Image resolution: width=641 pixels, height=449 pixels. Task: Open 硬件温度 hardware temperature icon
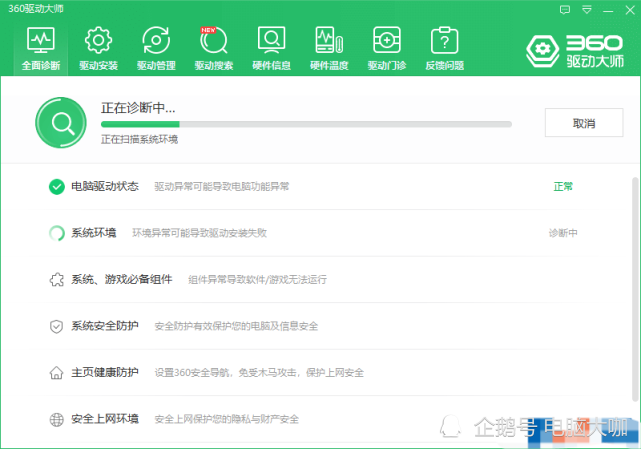click(329, 40)
